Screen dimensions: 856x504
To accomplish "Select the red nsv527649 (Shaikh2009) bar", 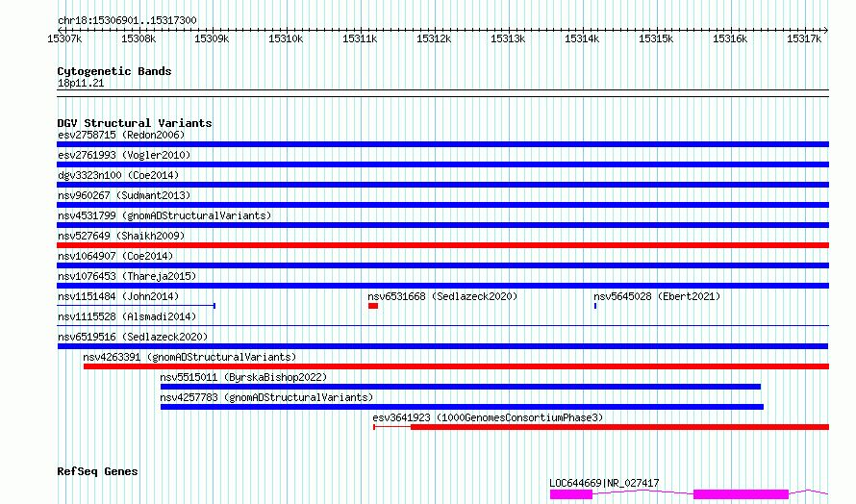I will coord(442,245).
